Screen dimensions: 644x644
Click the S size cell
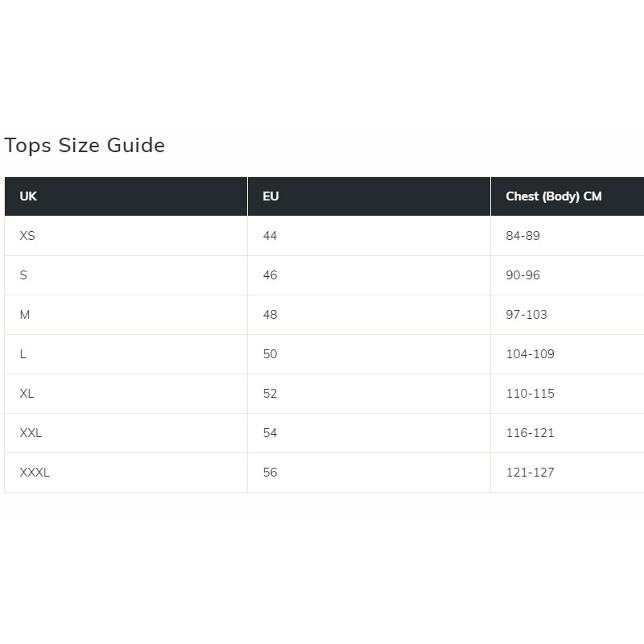point(126,275)
